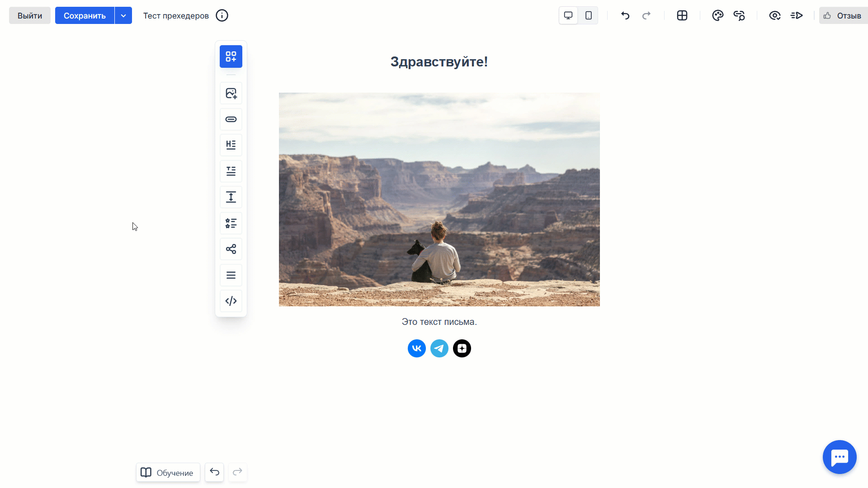Run the link checker

[739, 15]
